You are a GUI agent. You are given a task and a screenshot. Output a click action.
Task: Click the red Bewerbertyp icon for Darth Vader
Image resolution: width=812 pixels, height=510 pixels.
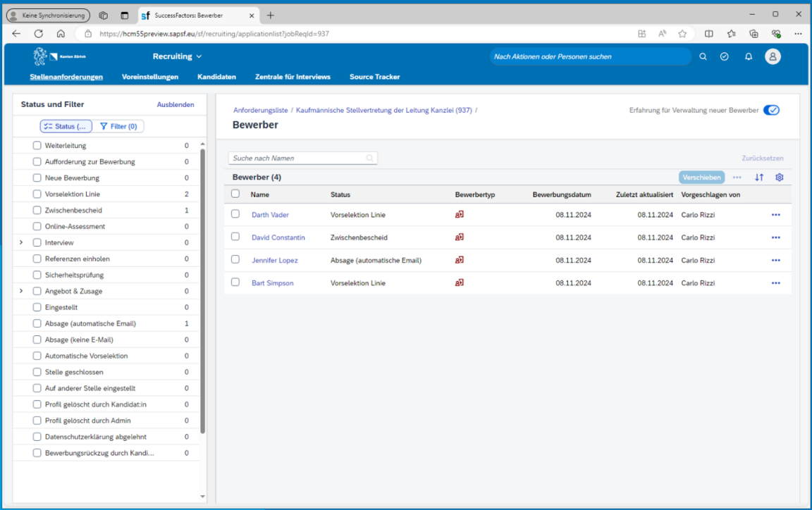[x=460, y=215]
